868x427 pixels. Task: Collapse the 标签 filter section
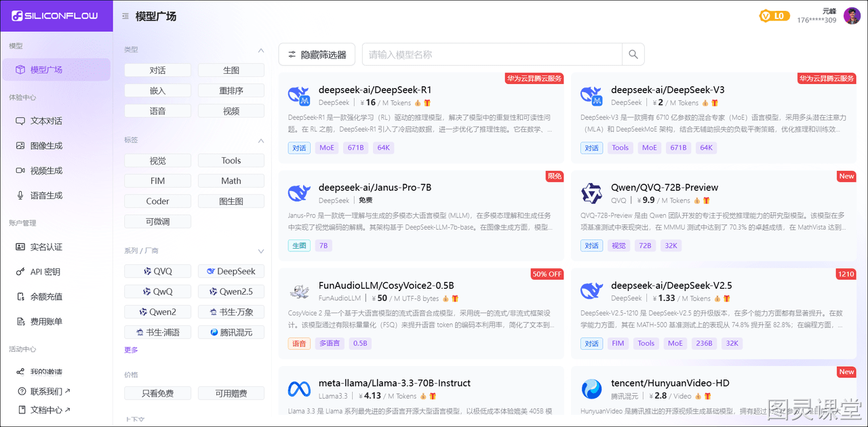tap(261, 140)
